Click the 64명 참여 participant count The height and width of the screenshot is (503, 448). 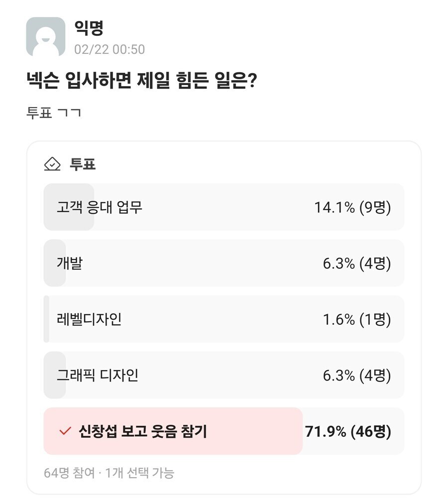point(69,473)
